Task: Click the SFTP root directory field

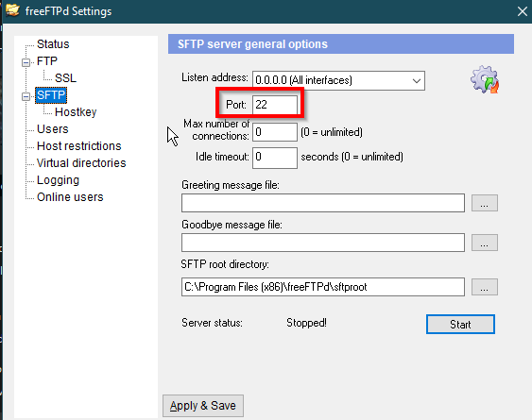Action: point(323,287)
